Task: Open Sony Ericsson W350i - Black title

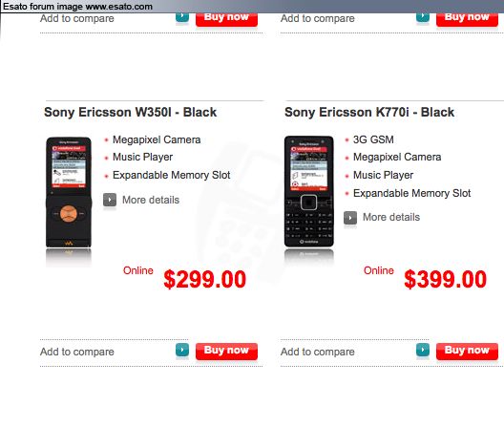Action: [131, 113]
